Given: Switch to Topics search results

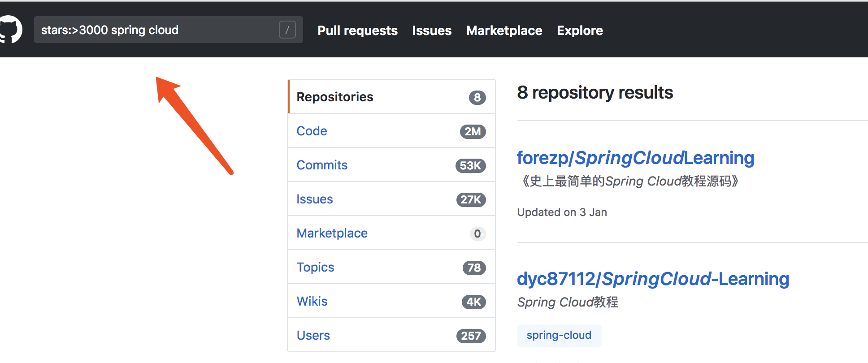Looking at the screenshot, I should click(315, 267).
